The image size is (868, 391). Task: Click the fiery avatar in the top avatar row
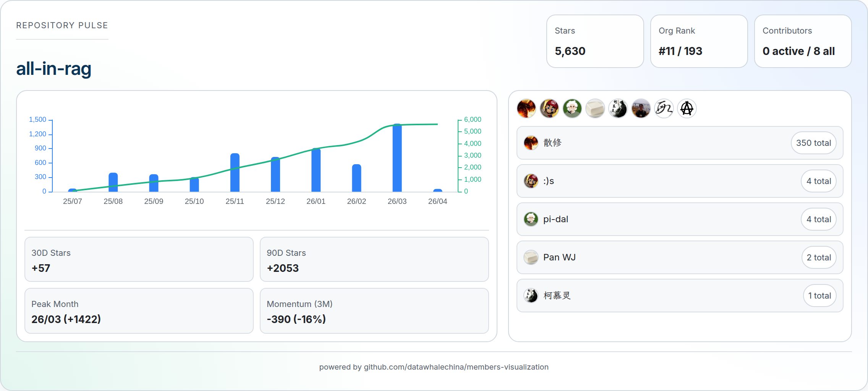pos(526,108)
